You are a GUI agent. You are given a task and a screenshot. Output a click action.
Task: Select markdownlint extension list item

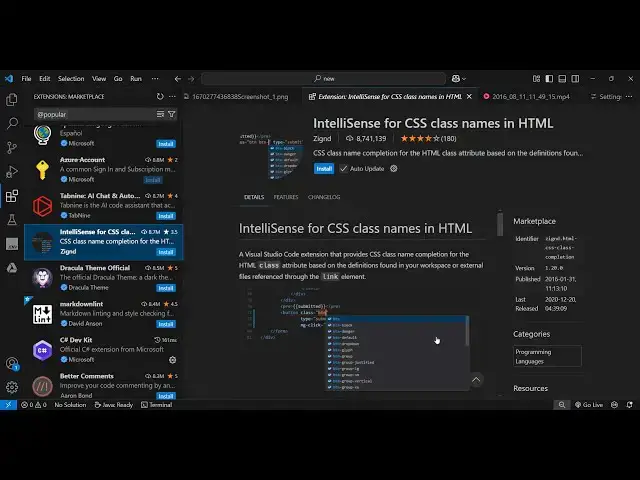click(x=103, y=314)
